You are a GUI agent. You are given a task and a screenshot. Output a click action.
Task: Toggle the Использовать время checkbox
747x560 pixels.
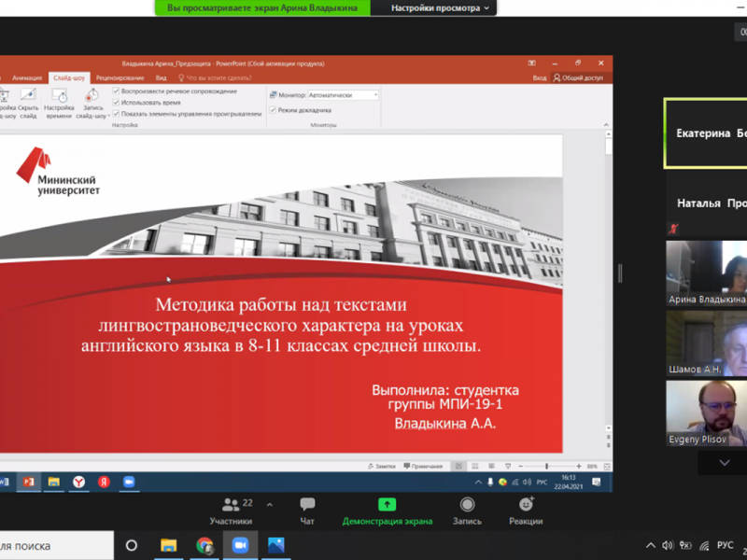click(116, 102)
